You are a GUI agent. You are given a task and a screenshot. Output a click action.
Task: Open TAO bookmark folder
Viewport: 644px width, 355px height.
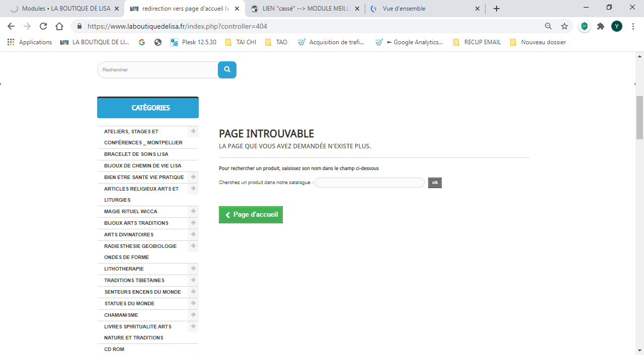tap(276, 42)
